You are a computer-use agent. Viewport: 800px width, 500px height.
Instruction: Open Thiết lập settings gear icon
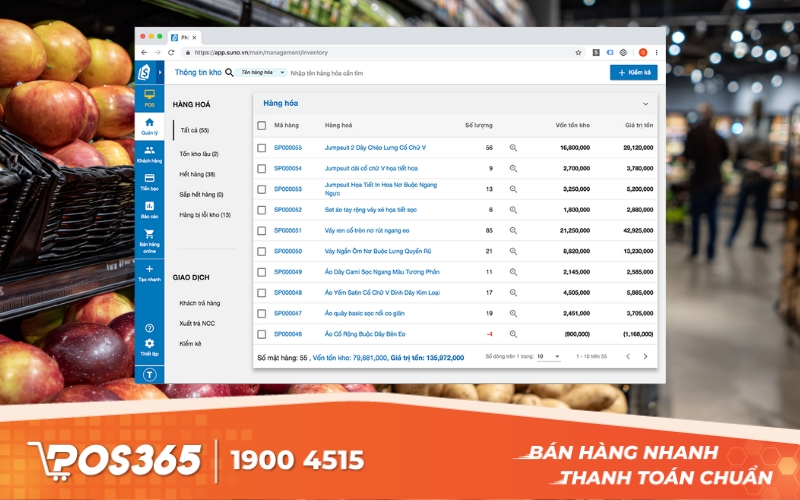coord(149,343)
